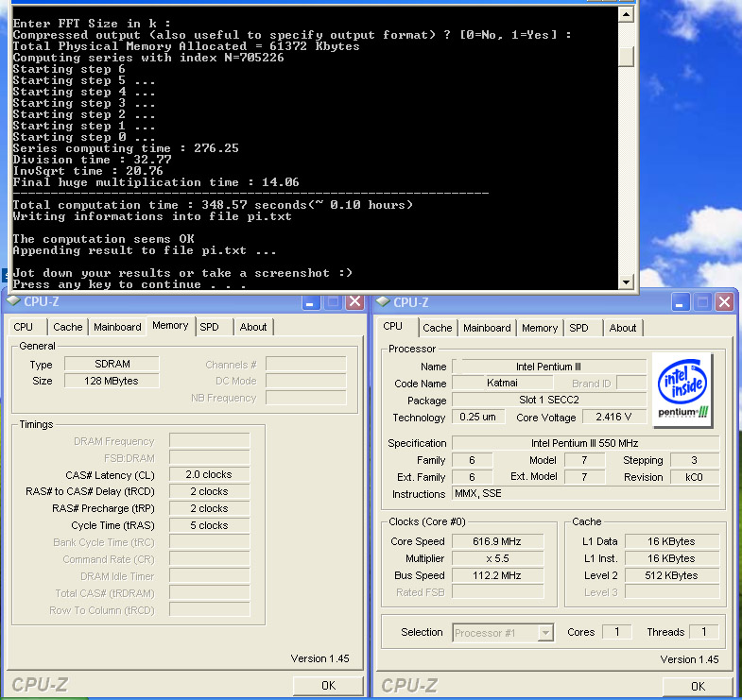
Task: Click OK in left CPU-Z Memory window
Action: [x=328, y=685]
